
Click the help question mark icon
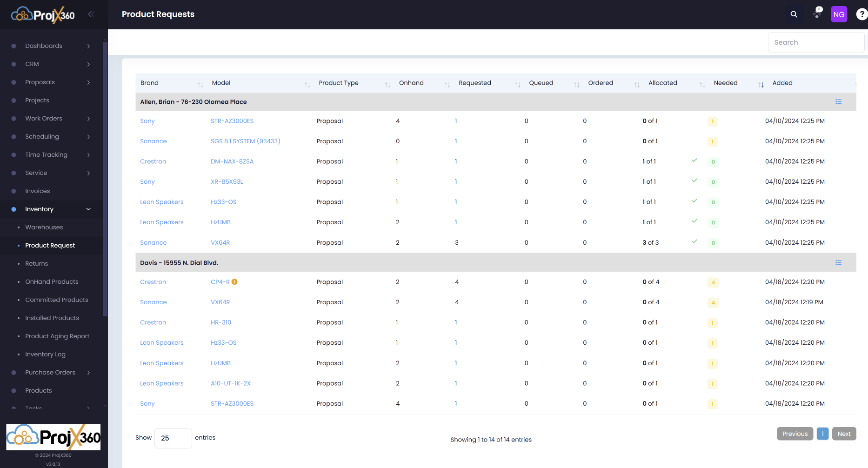coord(861,14)
